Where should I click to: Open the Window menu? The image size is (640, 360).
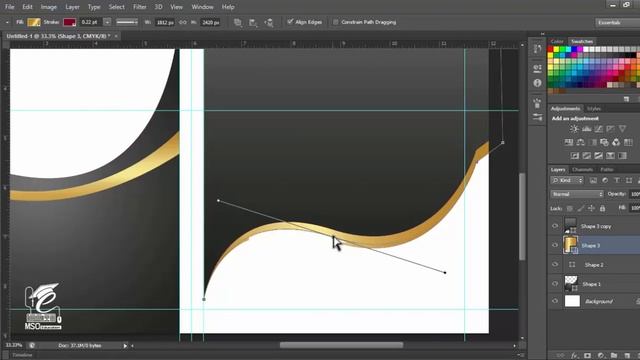point(202,7)
